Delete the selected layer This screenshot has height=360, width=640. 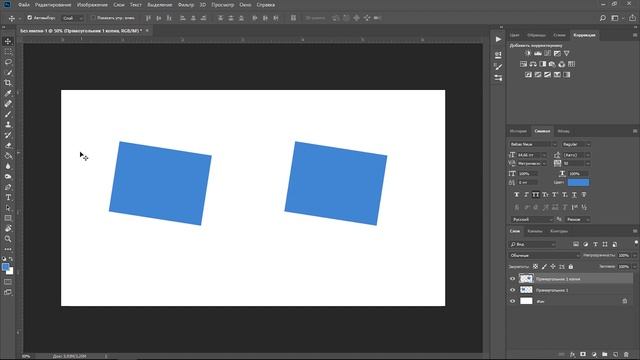(626, 354)
